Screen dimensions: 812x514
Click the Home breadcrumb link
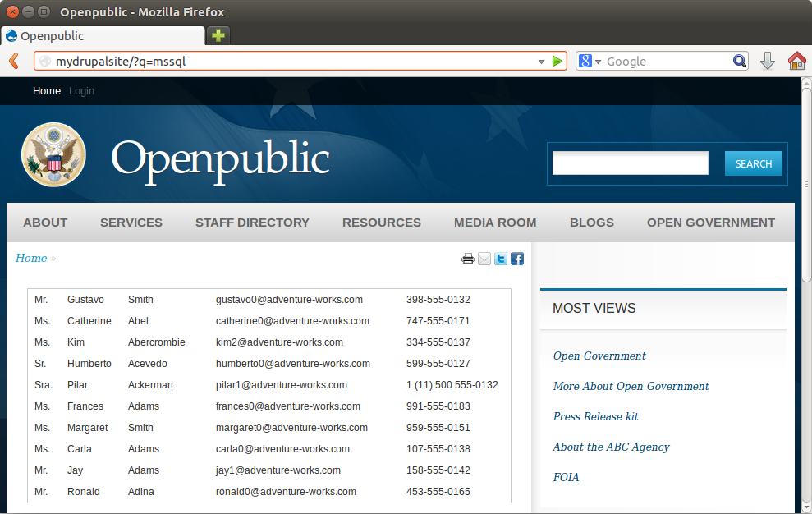(31, 258)
